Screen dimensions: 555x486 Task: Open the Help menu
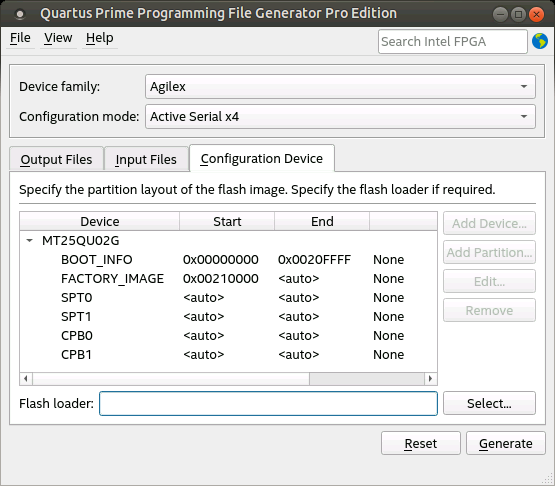point(99,38)
